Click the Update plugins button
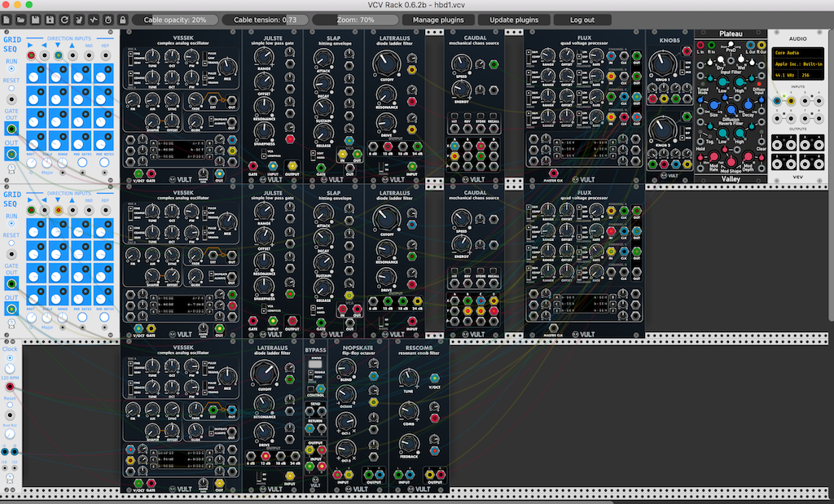Image resolution: width=834 pixels, height=504 pixels. 514,20
